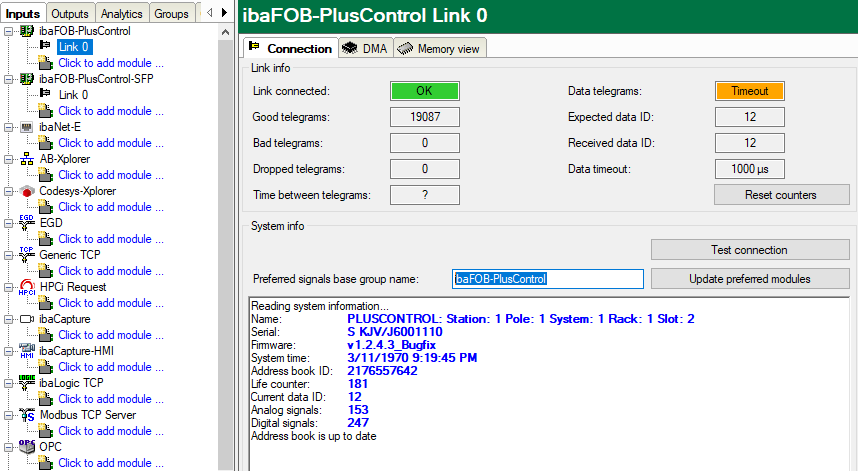Image resolution: width=858 pixels, height=471 pixels.
Task: Click the Test connection button
Action: 750,250
